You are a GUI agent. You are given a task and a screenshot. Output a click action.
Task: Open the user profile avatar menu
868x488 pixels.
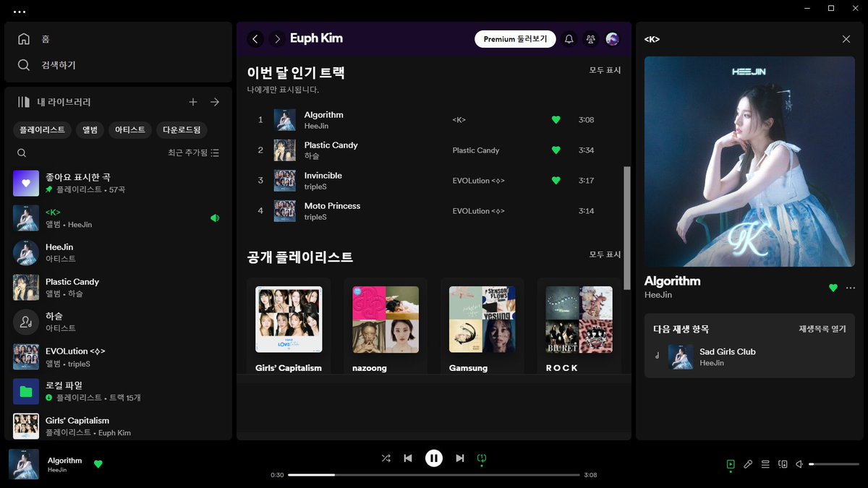(x=613, y=39)
